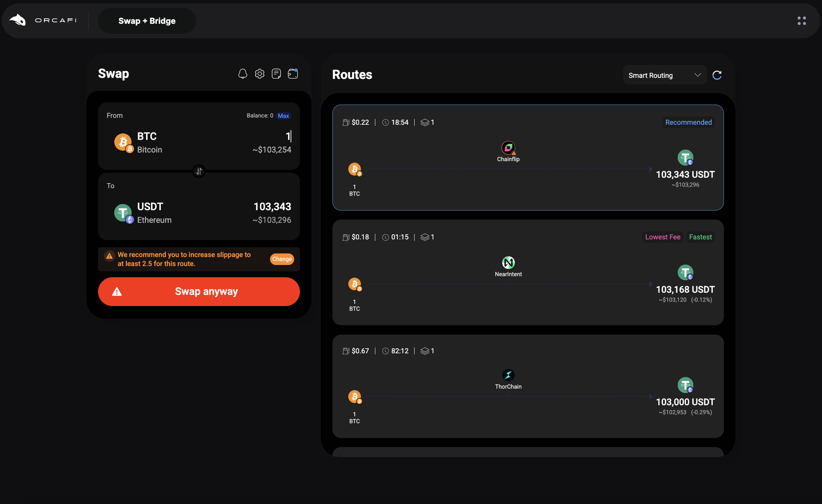Click the OrcaFi whale logo

coord(18,20)
